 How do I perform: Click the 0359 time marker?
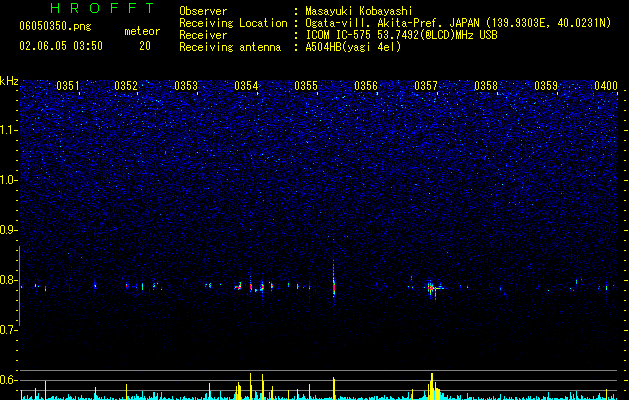(546, 86)
